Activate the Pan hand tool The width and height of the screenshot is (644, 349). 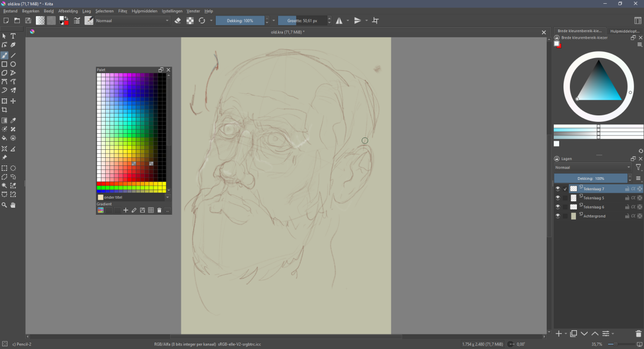click(13, 205)
